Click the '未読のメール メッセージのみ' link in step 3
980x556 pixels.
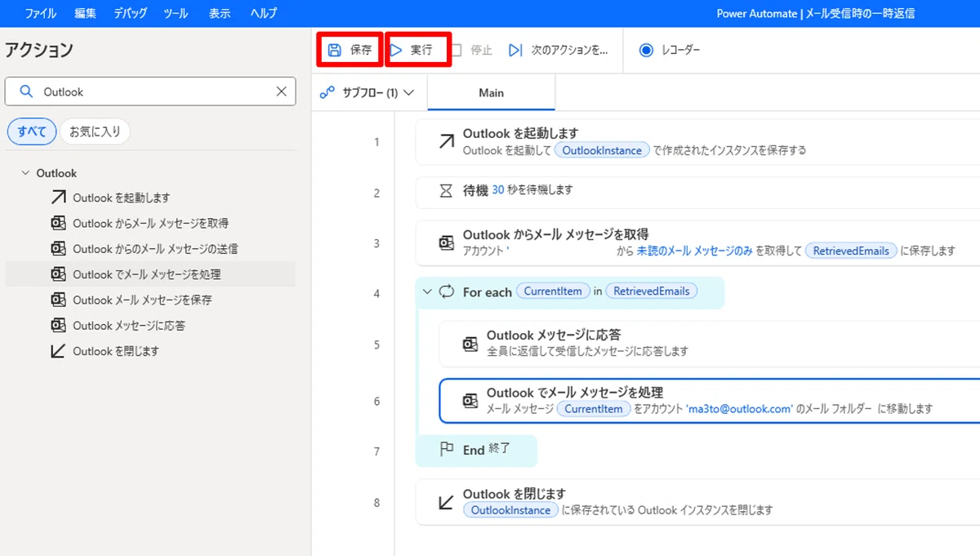click(x=695, y=251)
